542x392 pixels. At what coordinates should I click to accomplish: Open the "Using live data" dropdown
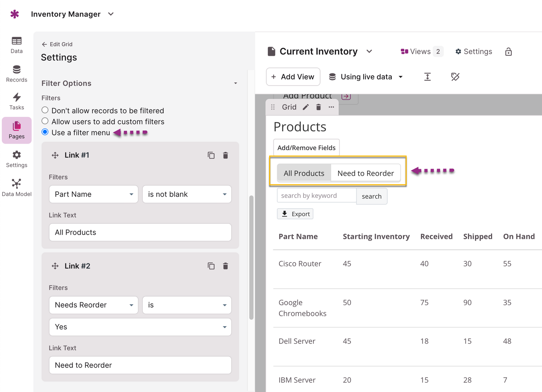pyautogui.click(x=366, y=77)
